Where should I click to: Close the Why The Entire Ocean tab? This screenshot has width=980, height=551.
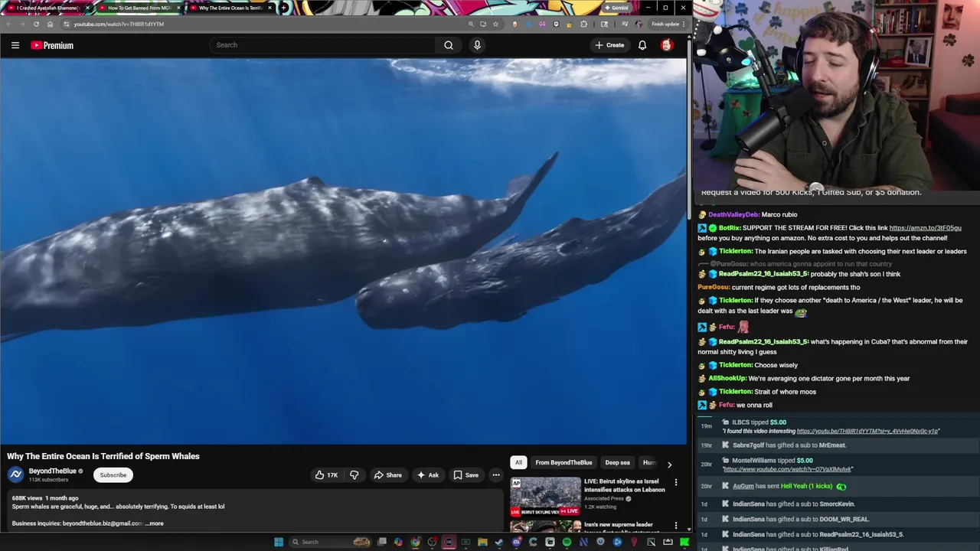coord(269,8)
